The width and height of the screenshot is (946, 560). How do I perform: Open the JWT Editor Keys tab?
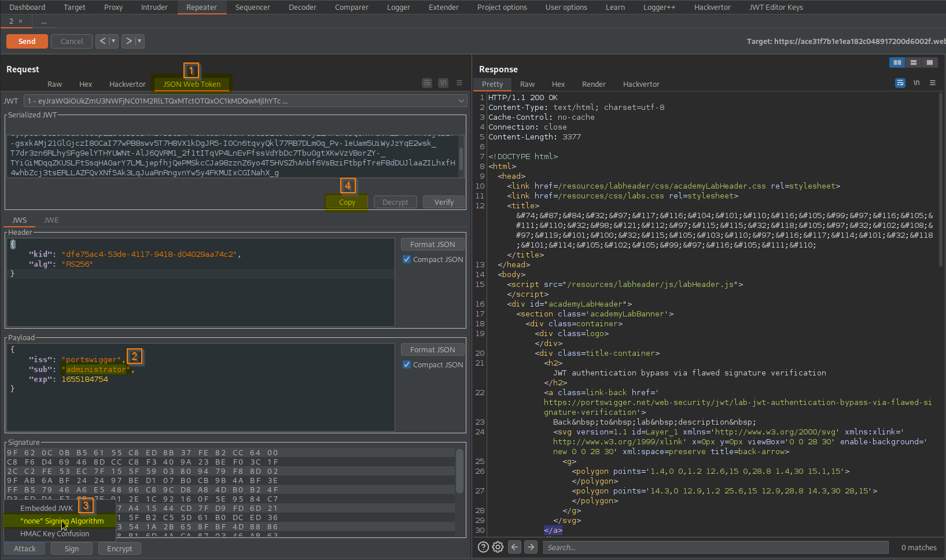click(776, 7)
